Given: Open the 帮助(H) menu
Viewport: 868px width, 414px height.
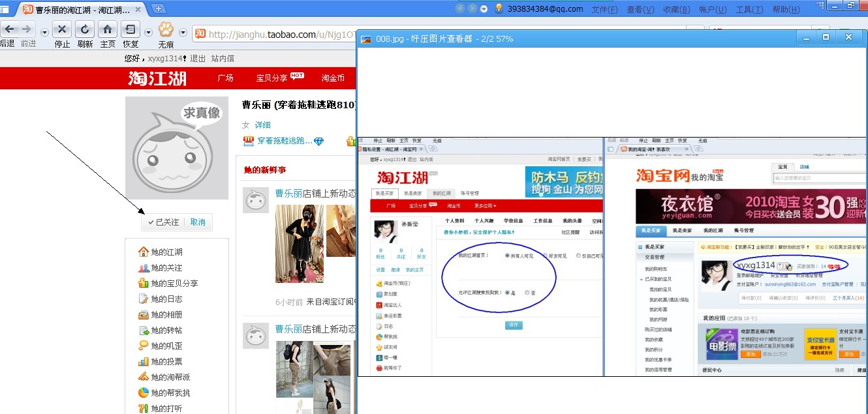Looking at the screenshot, I should click(786, 9).
